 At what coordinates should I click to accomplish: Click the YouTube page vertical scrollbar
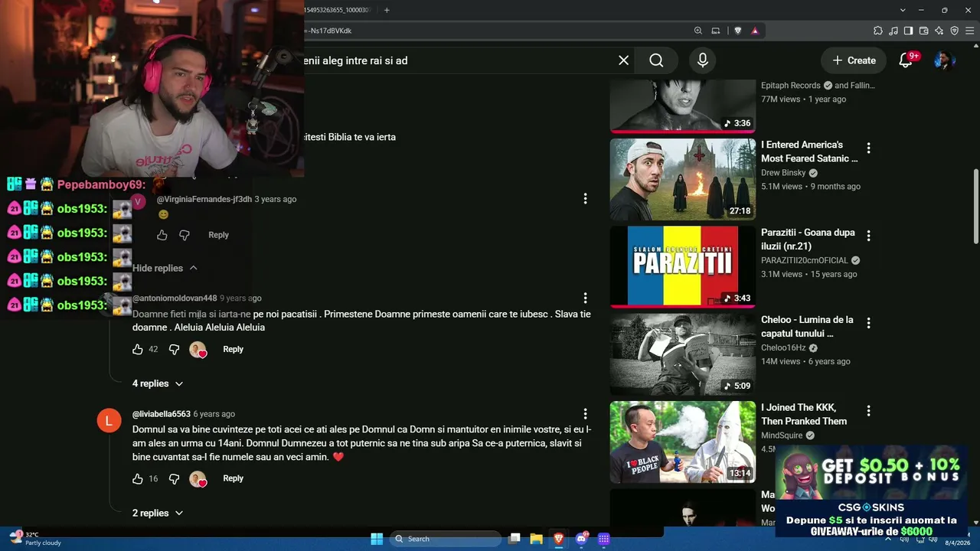point(975,207)
